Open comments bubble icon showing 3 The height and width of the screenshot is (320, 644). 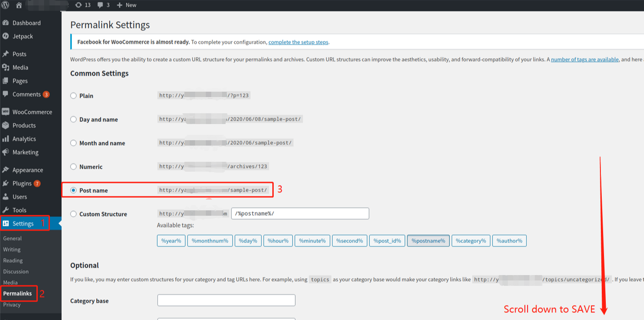click(x=101, y=5)
